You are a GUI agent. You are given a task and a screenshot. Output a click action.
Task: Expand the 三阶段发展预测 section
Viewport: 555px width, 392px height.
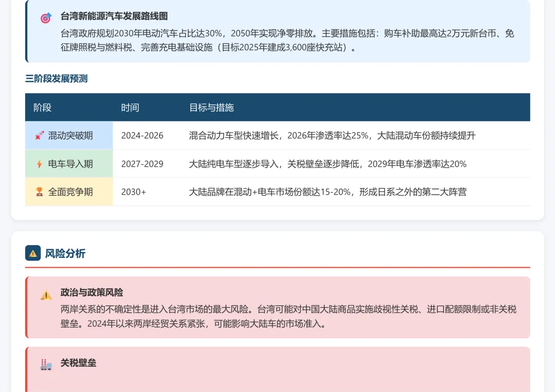[55, 79]
